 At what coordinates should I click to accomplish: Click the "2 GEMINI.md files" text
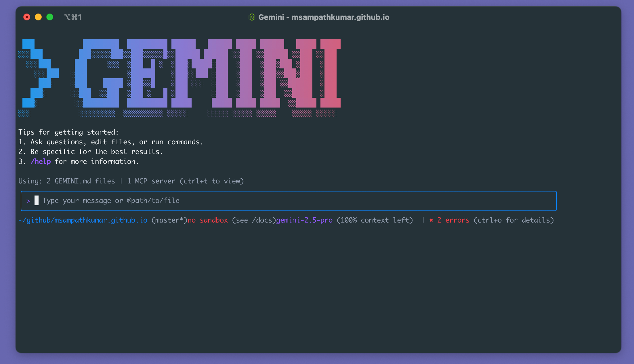[x=81, y=181]
